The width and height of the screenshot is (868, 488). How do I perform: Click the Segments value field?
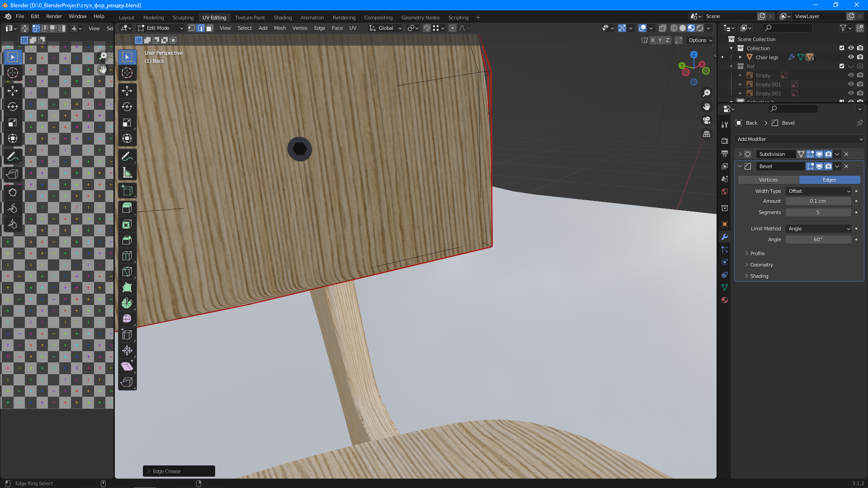[x=818, y=212]
